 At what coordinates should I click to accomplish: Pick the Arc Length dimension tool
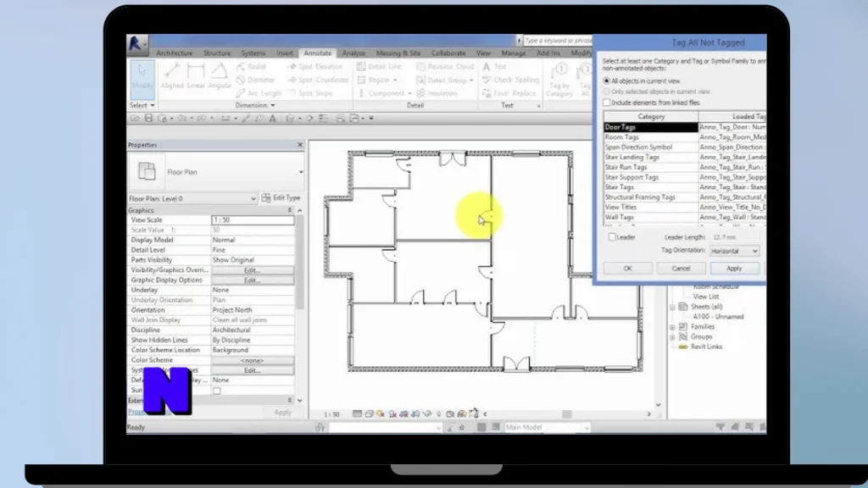click(259, 93)
